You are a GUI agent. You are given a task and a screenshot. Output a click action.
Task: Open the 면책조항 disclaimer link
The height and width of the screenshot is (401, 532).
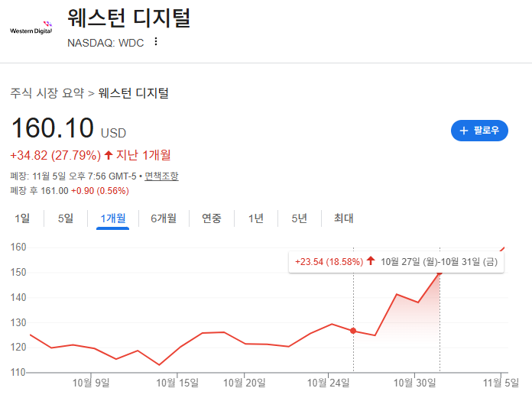[x=161, y=176]
